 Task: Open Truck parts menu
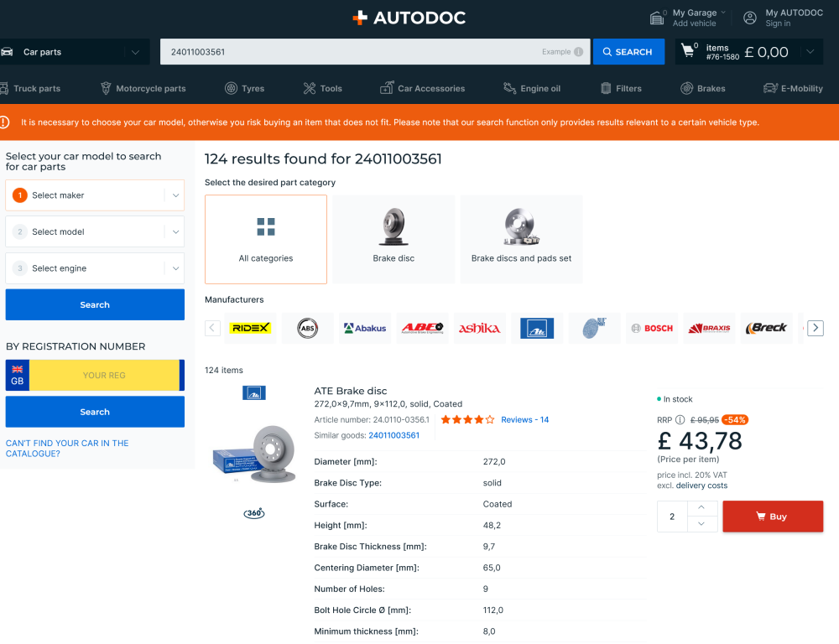pos(30,88)
